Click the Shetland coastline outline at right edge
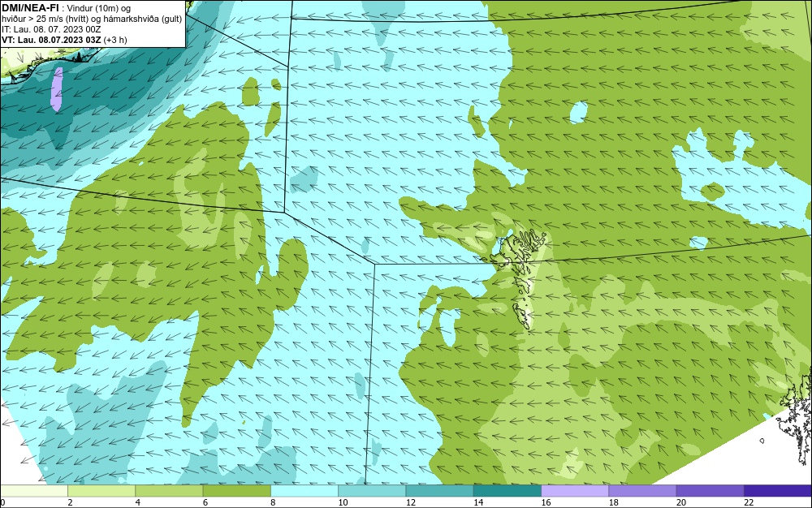The width and height of the screenshot is (812, 508). [x=797, y=419]
